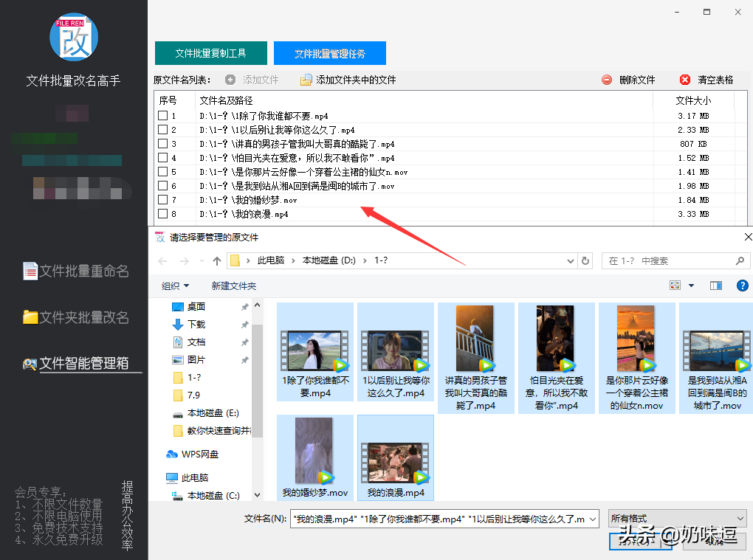
Task: Click the up-folder arrow in file dialog
Action: click(217, 261)
